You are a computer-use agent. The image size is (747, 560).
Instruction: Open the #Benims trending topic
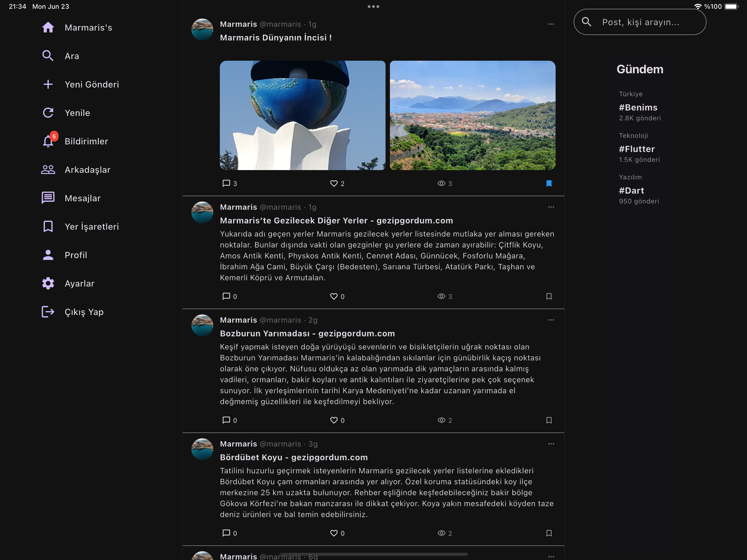(638, 107)
